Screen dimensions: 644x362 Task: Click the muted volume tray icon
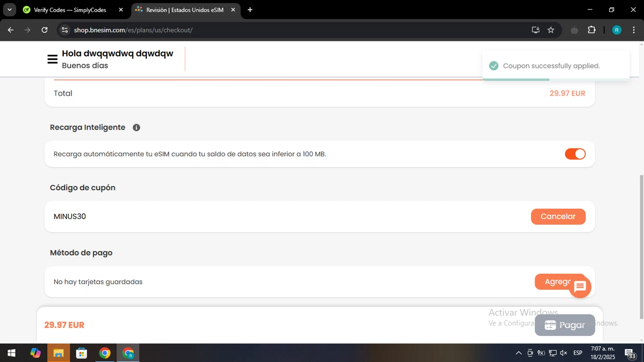pos(564,353)
